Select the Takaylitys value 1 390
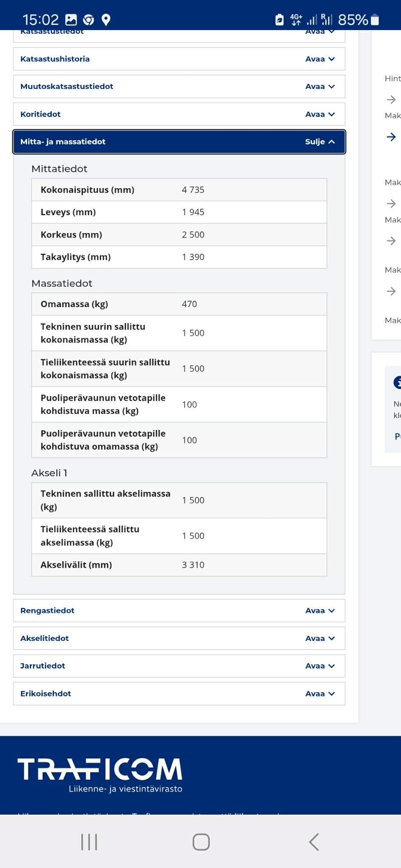401x868 pixels. point(193,257)
